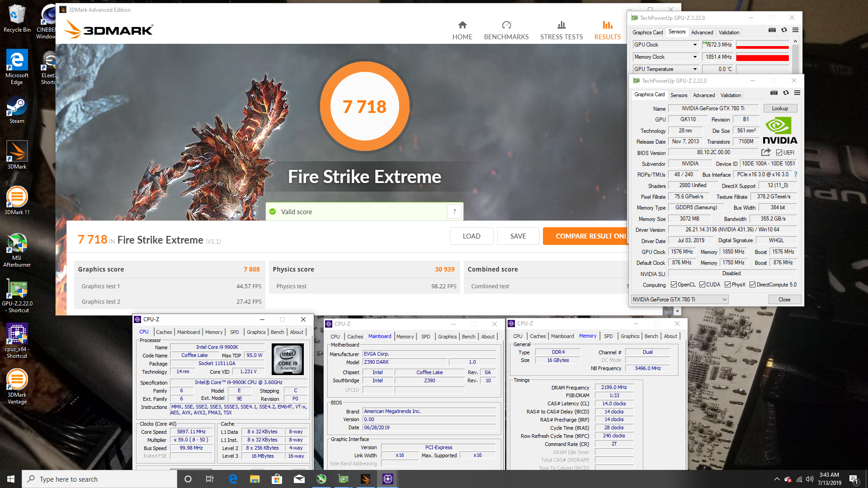Click the LOAD button in 3DMark
Viewport: 868px width, 488px height.
click(x=472, y=236)
